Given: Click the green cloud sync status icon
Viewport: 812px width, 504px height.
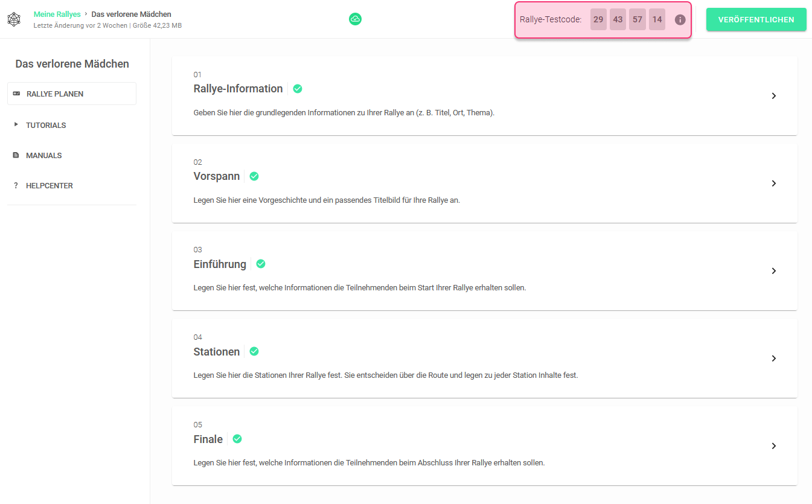Looking at the screenshot, I should coord(355,19).
